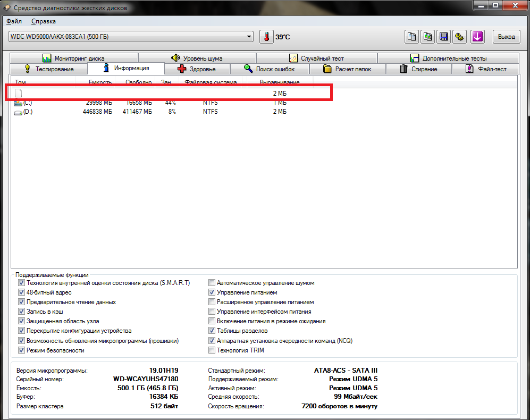530x420 pixels.
Task: Select the Информация tab
Action: click(x=126, y=68)
